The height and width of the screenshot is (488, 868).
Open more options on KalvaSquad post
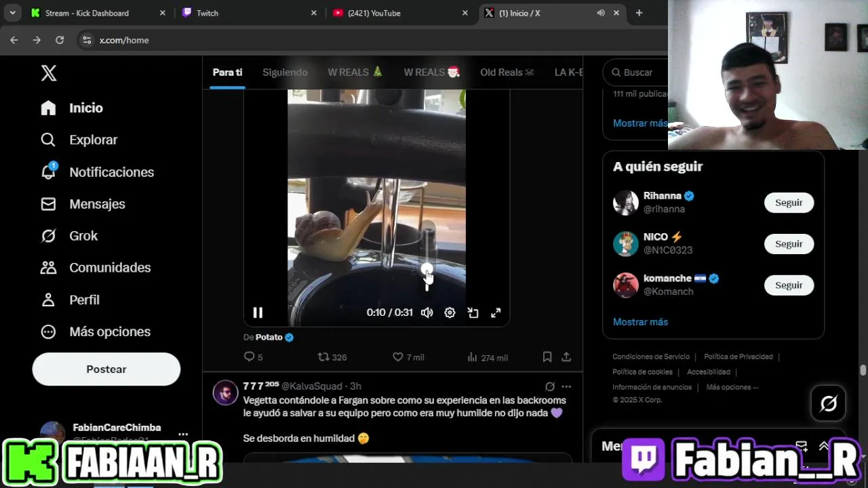566,386
